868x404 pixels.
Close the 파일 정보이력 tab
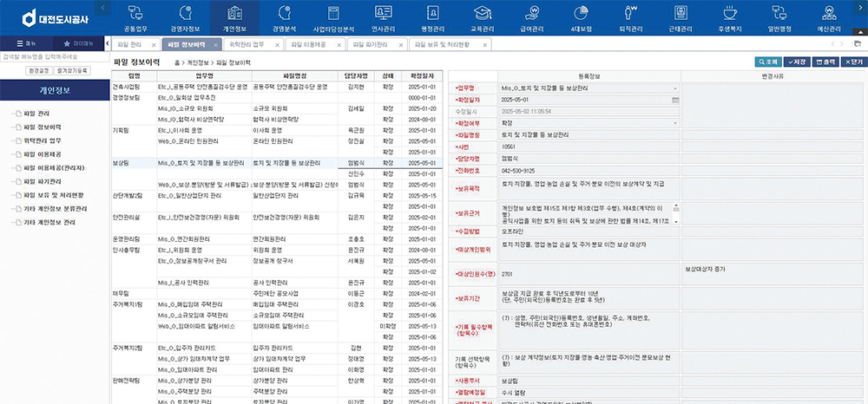point(215,44)
